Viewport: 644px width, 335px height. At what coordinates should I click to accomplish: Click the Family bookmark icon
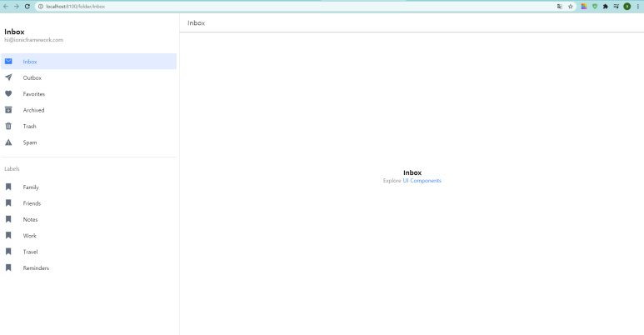coord(8,187)
